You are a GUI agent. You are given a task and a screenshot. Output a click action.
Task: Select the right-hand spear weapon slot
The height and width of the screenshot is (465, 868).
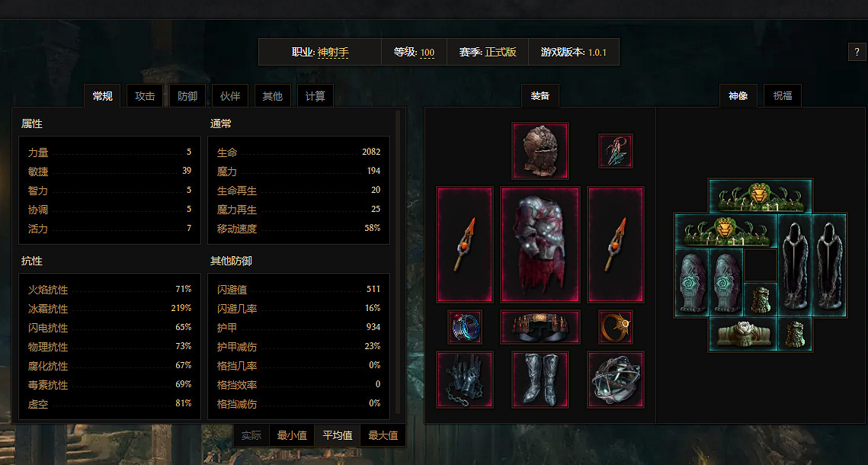point(616,245)
